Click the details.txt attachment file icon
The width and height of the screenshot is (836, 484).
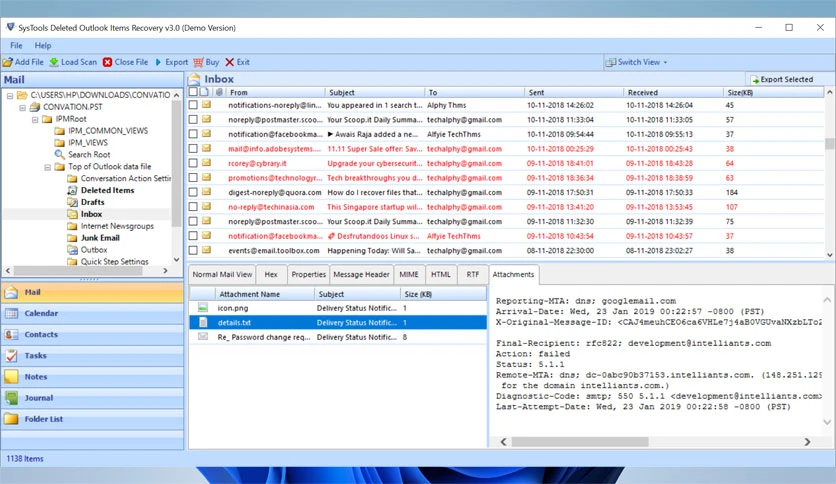tap(203, 322)
